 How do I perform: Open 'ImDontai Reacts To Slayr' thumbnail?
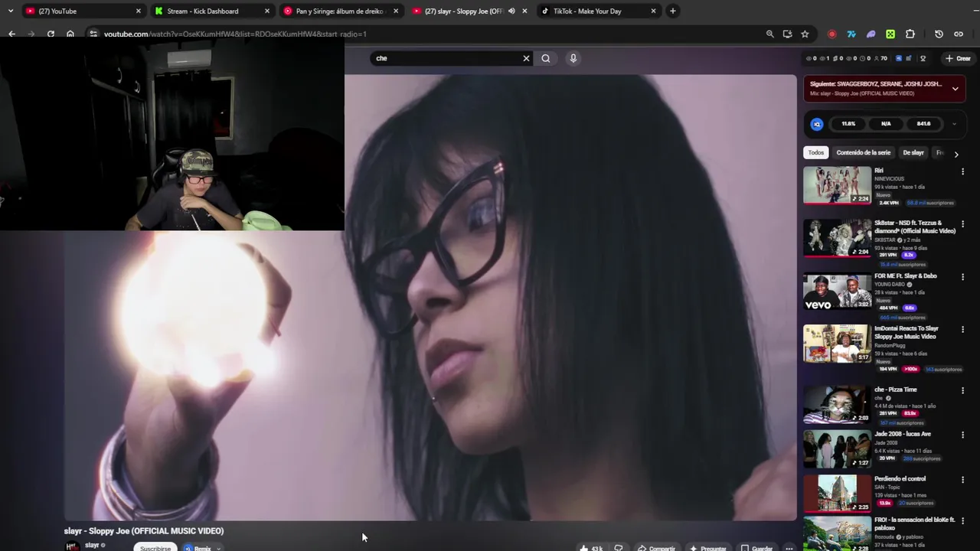837,344
